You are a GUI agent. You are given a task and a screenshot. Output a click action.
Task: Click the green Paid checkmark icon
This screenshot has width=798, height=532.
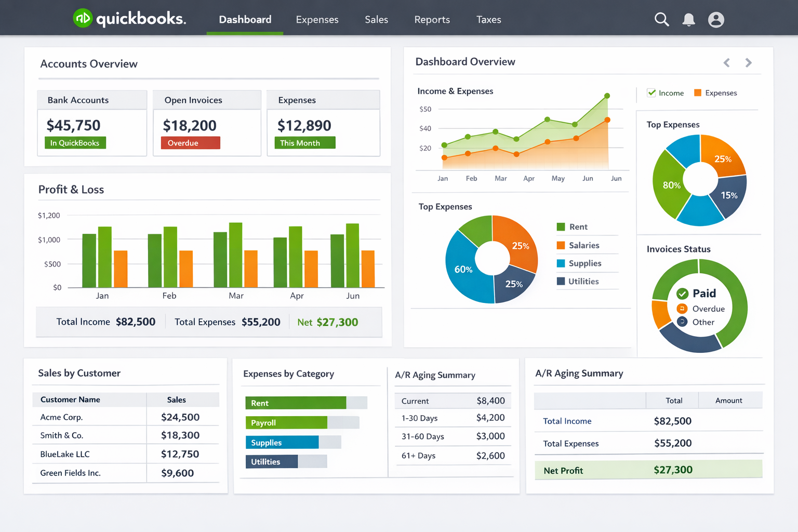coord(682,294)
